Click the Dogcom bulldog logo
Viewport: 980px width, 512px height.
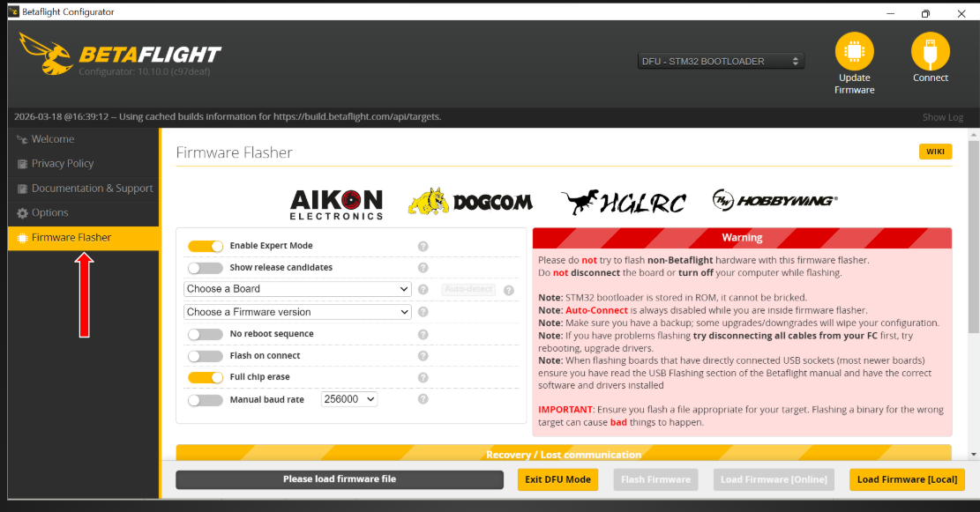[470, 202]
